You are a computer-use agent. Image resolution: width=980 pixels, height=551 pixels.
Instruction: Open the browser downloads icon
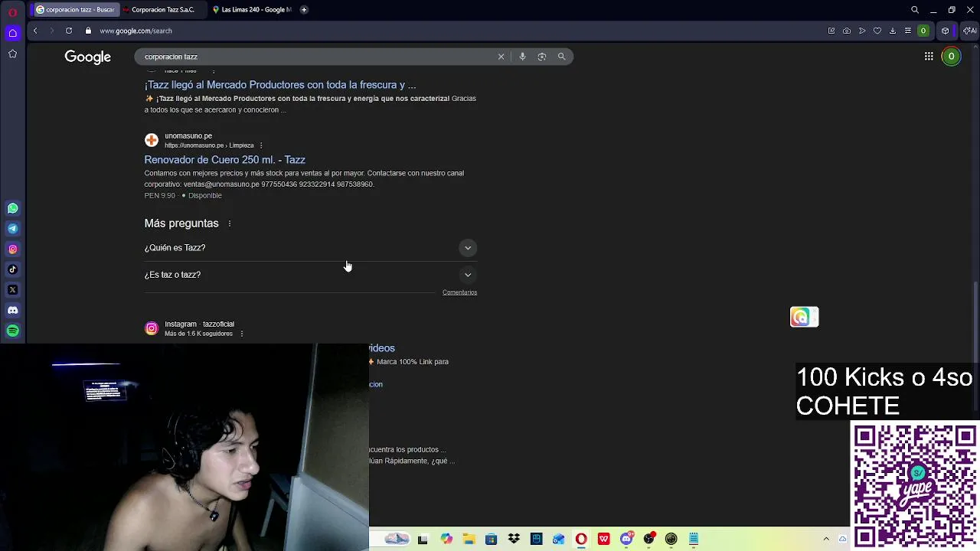[893, 31]
